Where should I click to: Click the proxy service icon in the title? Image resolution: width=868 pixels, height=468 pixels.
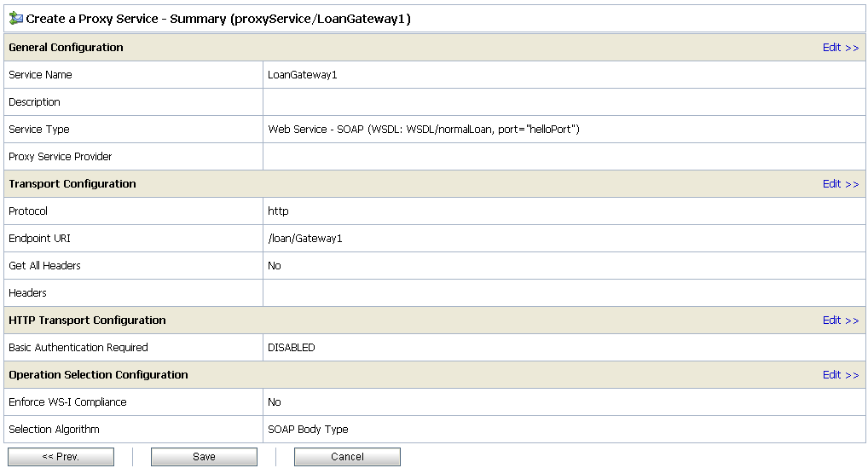click(16, 18)
